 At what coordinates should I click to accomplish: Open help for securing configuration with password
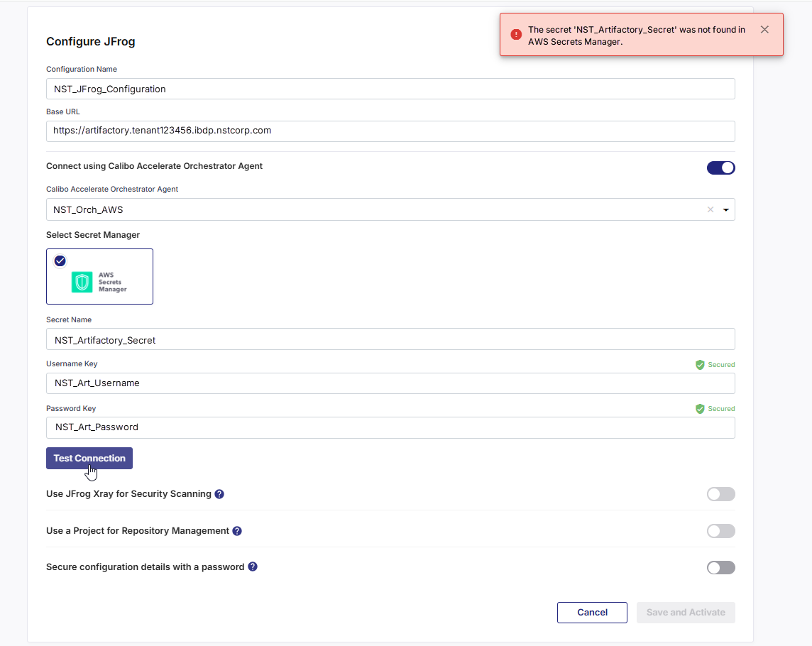(x=253, y=566)
